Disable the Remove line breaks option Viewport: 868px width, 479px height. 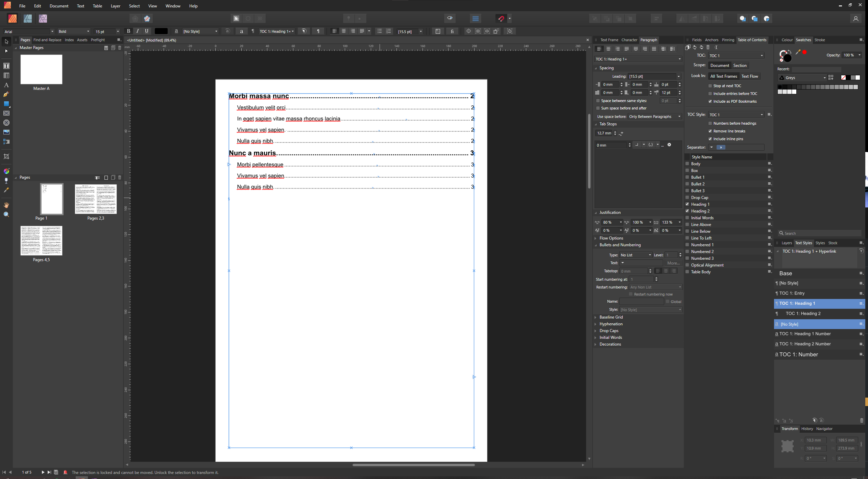tap(710, 131)
